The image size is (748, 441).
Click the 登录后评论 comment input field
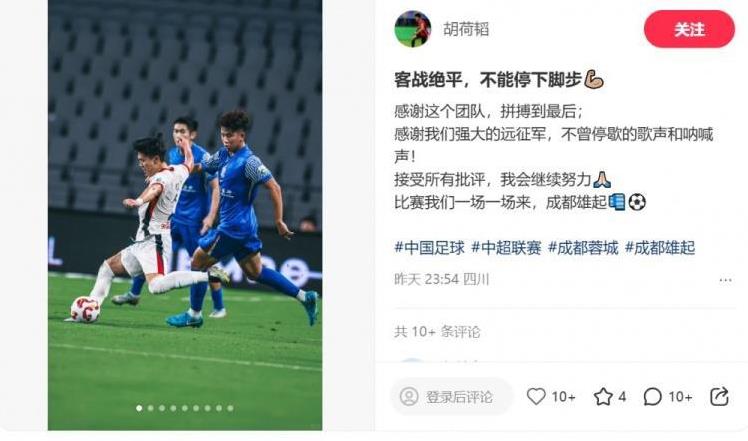[x=451, y=396]
